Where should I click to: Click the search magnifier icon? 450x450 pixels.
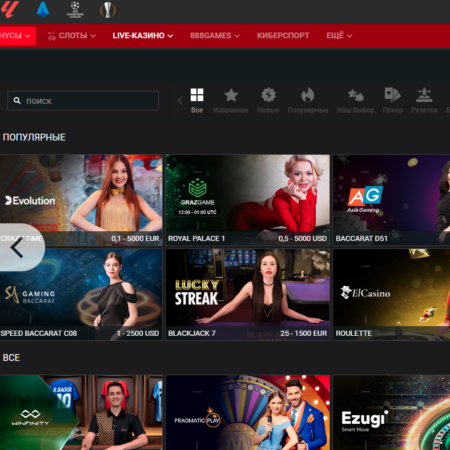tap(17, 100)
